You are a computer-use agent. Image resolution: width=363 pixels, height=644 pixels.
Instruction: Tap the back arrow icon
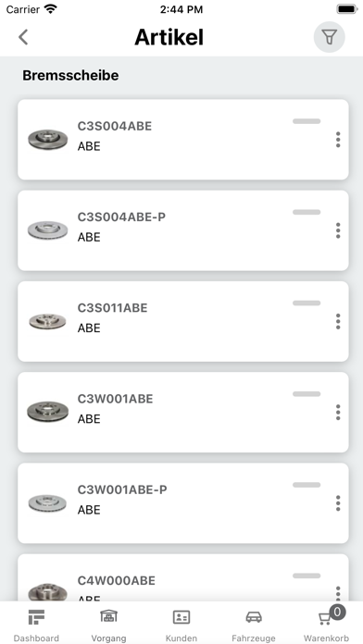point(23,37)
